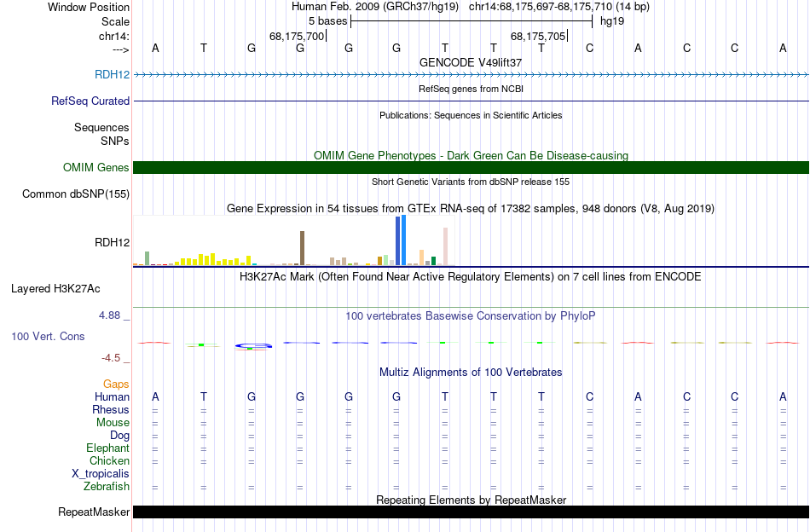Viewport: 810px width, 532px height.
Task: Click RefSeq genes from NCBI title
Action: point(471,89)
